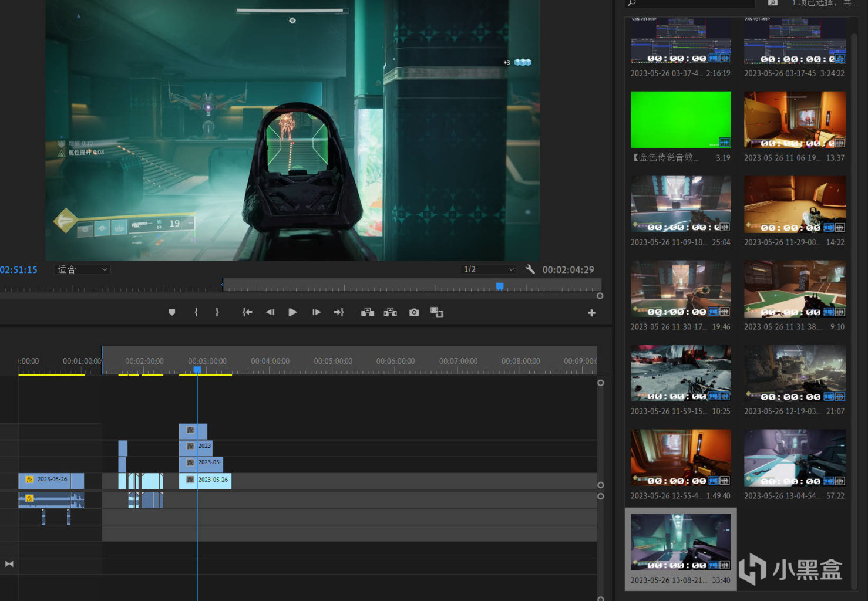This screenshot has width=868, height=601.
Task: Open the Comparison View
Action: point(437,312)
